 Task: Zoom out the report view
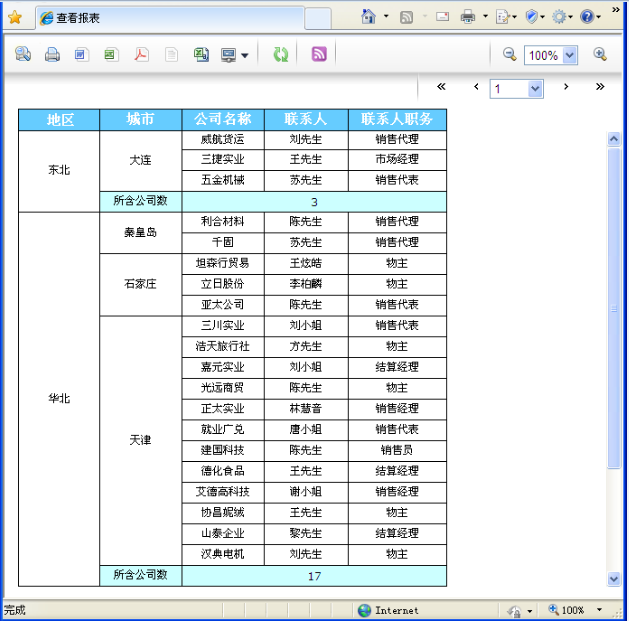pos(509,54)
